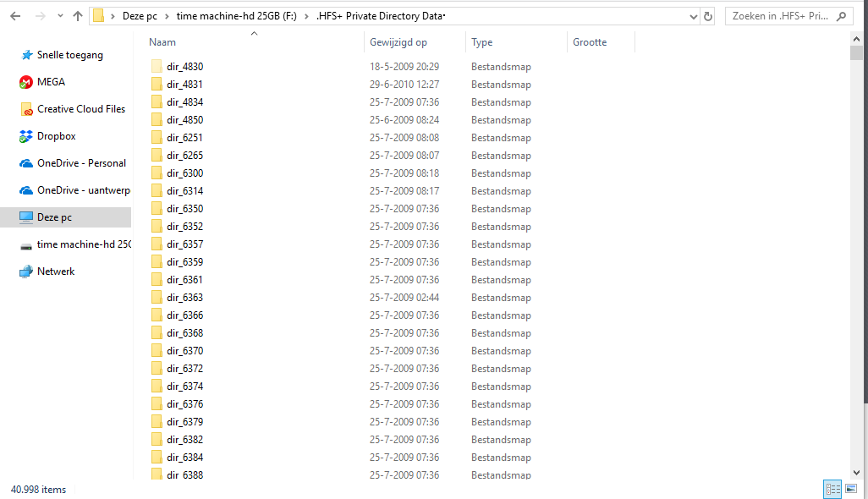Sort by Grootte column header
Viewport: 868px width, 499px height.
[x=590, y=42]
